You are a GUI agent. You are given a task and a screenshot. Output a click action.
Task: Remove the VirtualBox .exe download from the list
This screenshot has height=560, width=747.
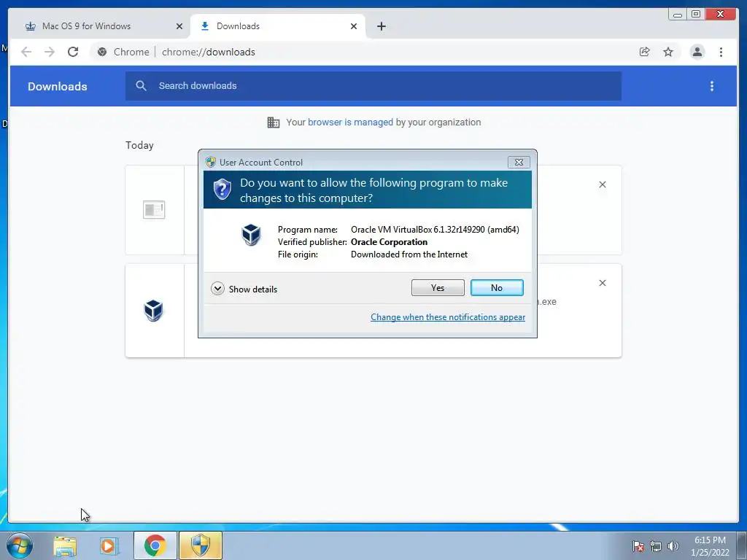pos(602,283)
